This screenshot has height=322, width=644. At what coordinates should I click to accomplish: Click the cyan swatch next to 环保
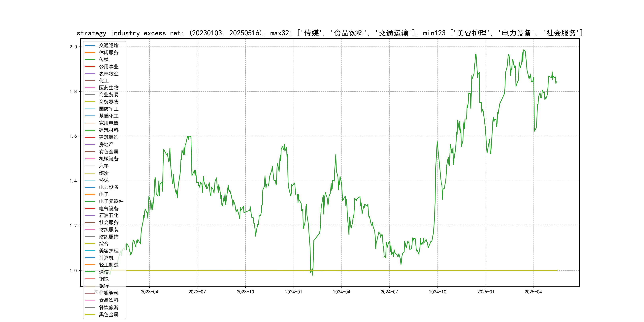90,180
